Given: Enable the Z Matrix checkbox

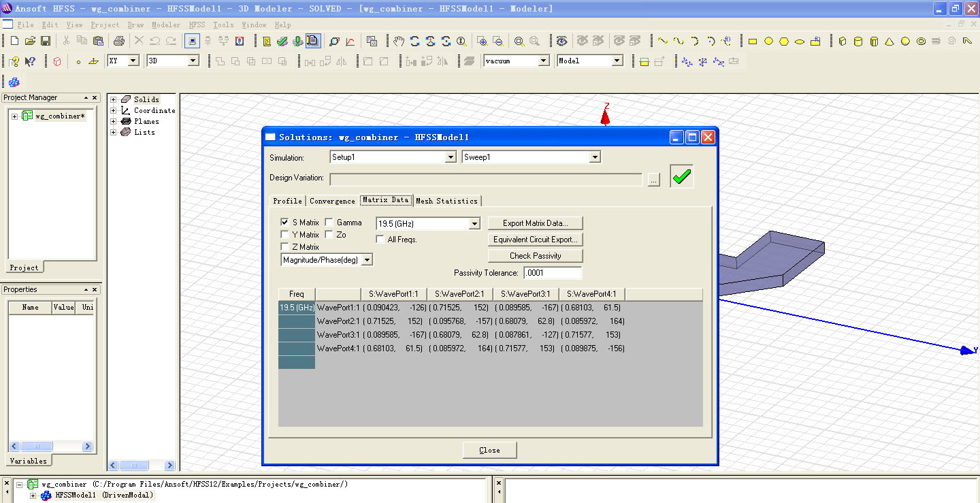Looking at the screenshot, I should pyautogui.click(x=284, y=247).
